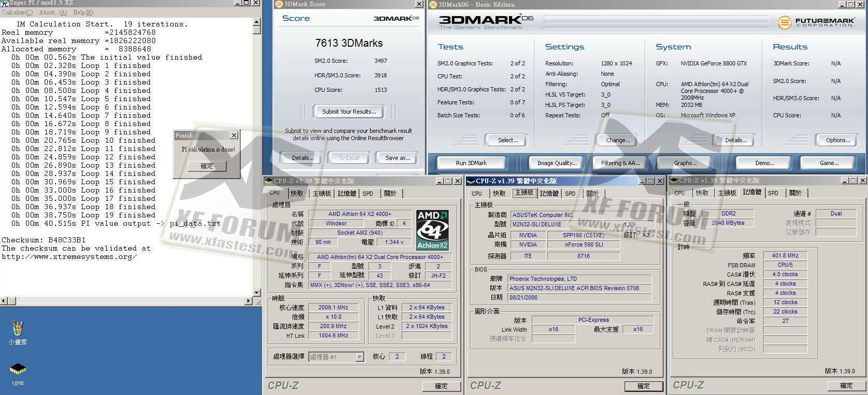The width and height of the screenshot is (868, 395).
Task: Click the core speed 2009.1 MHz field
Action: 333,307
